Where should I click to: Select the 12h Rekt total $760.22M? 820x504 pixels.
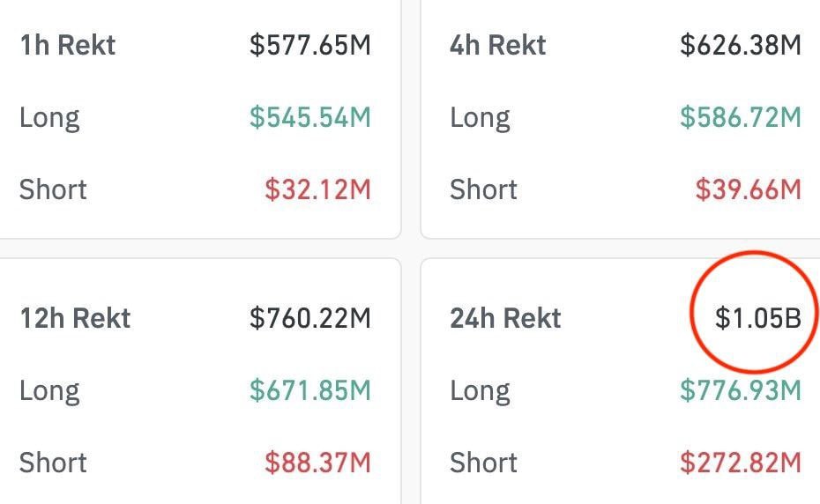(309, 318)
